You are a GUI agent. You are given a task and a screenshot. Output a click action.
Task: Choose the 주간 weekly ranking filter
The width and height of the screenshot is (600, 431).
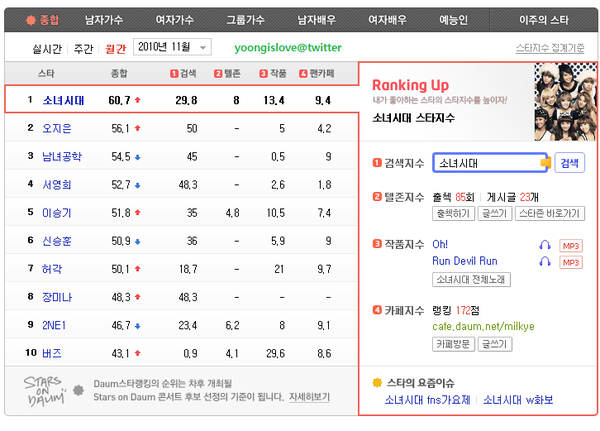(83, 49)
